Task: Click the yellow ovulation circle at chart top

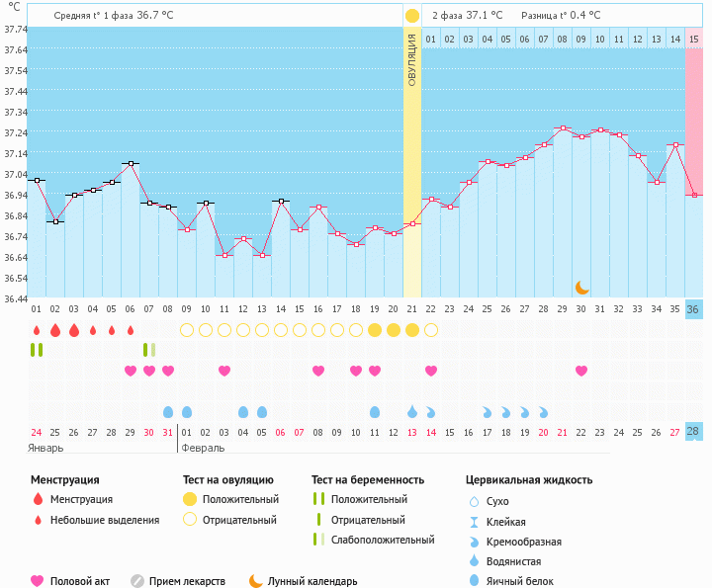Action: pos(411,16)
